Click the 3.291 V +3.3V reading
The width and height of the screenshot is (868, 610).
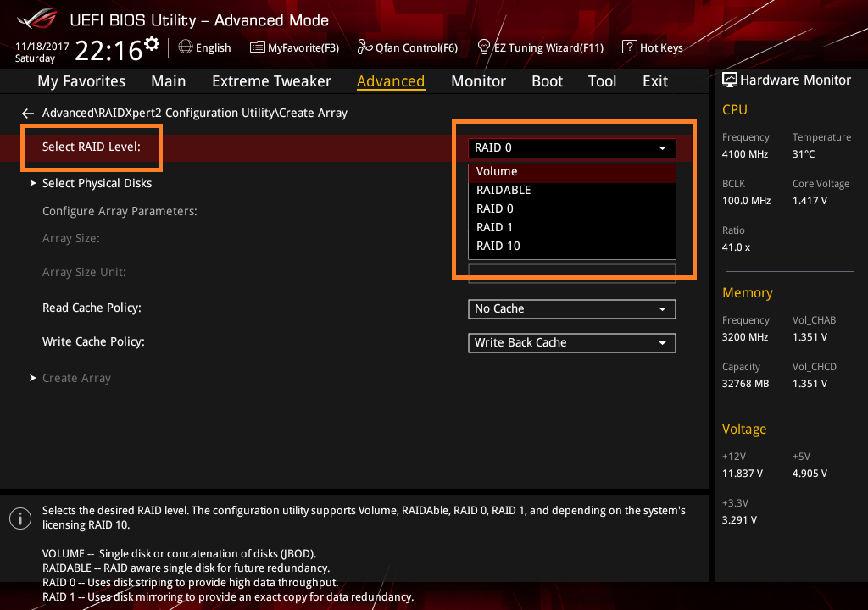pyautogui.click(x=739, y=520)
